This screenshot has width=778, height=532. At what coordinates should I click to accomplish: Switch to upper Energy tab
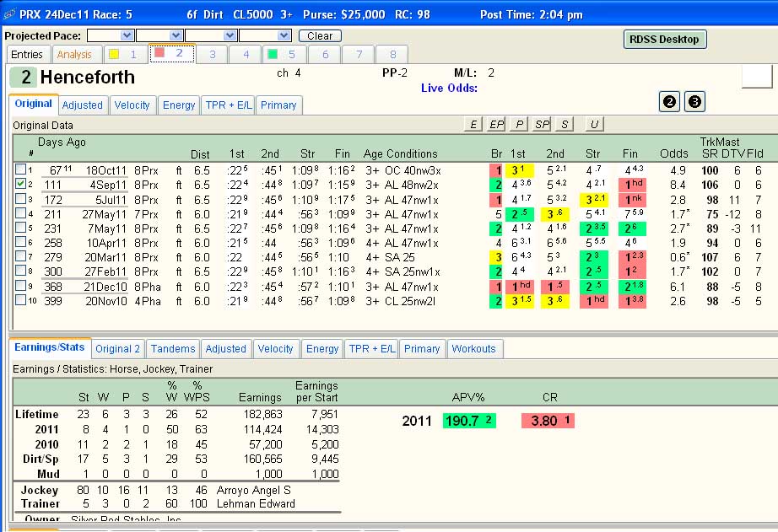coord(179,105)
